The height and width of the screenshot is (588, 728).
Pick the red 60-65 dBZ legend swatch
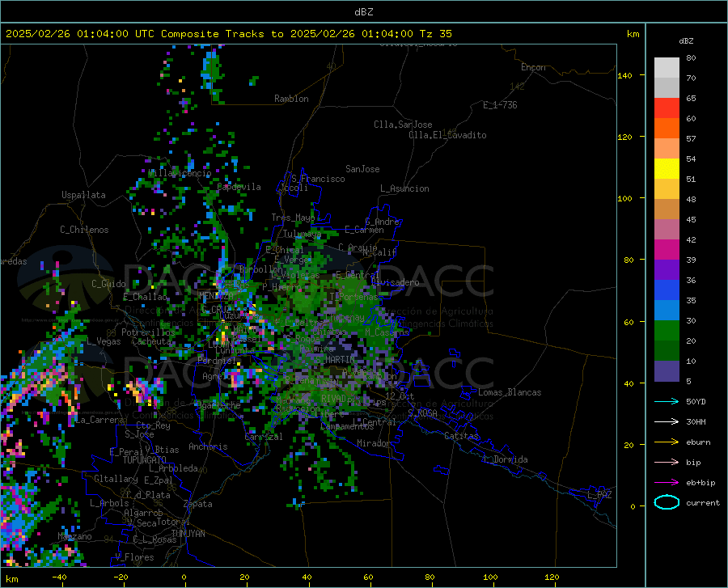tap(667, 108)
